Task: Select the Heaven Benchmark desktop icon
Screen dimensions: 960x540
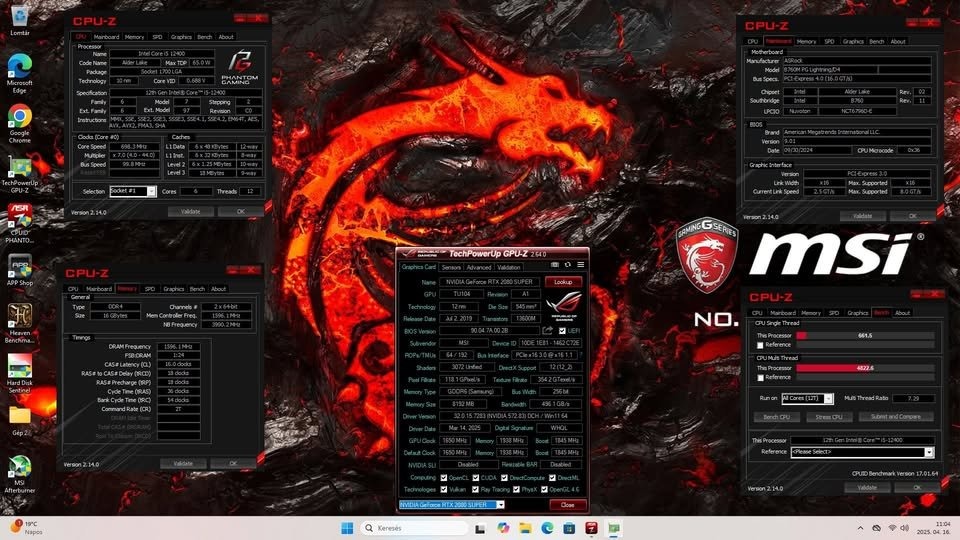Action: click(x=20, y=323)
